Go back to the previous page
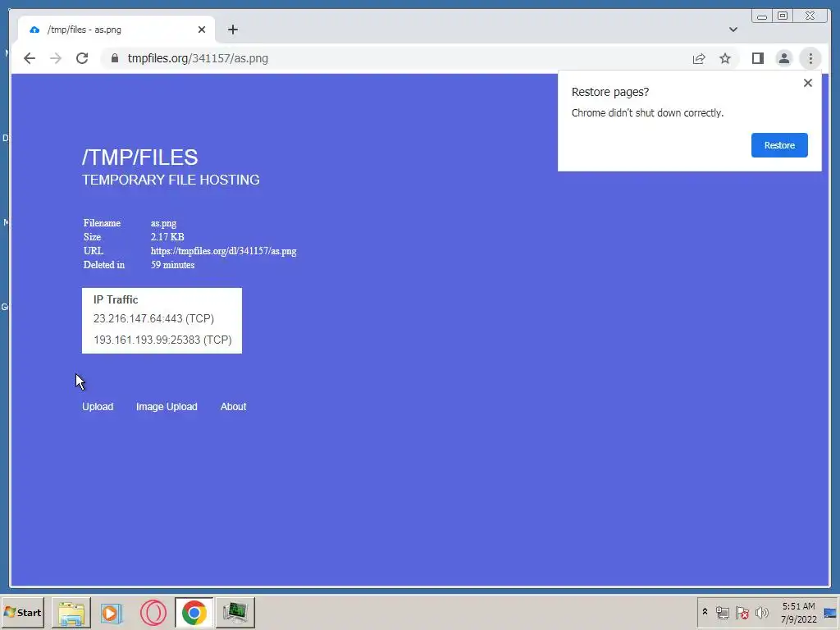This screenshot has width=840, height=630. click(x=30, y=58)
